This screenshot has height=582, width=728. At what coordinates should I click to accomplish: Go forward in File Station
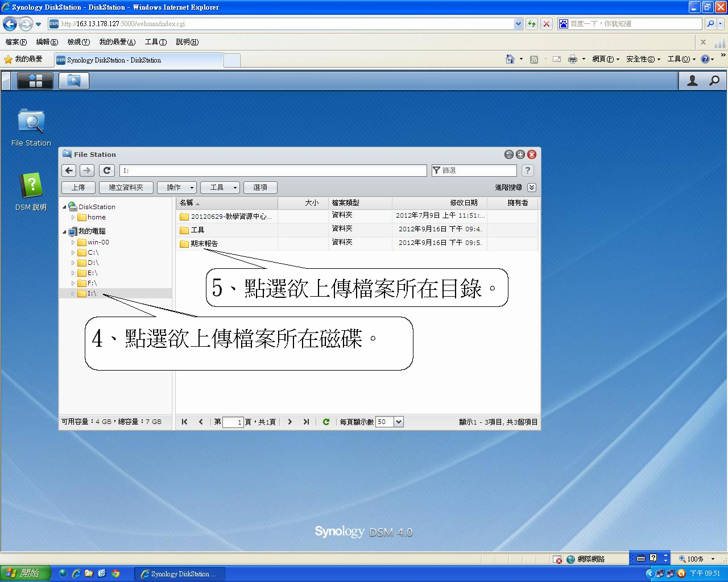pos(87,171)
